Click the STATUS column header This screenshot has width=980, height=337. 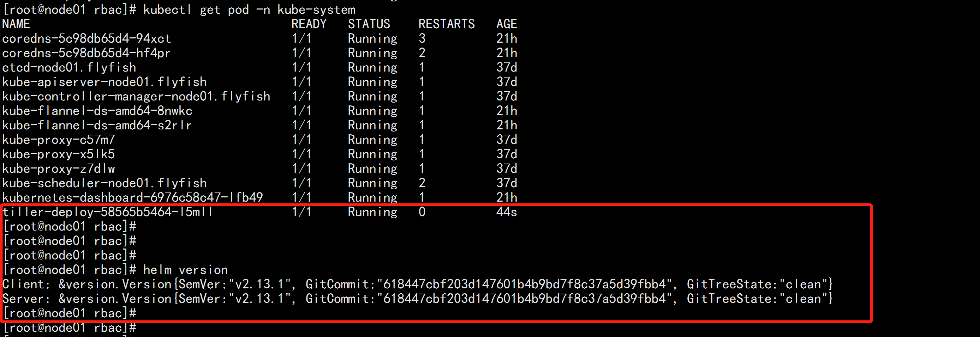(369, 24)
